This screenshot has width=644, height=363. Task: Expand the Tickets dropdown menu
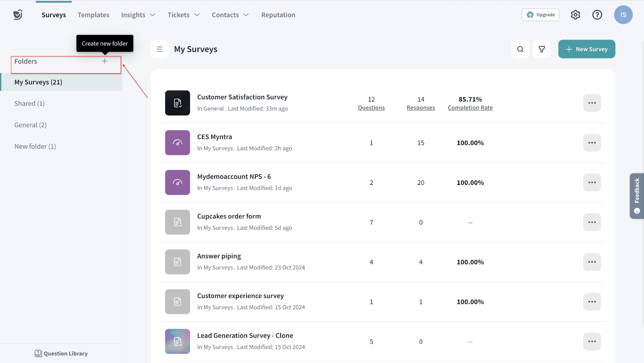(184, 15)
